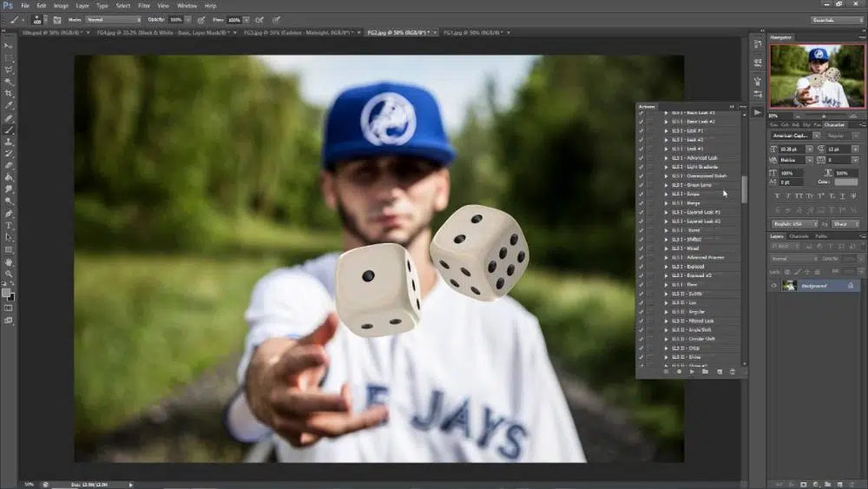Select the Zoom magnifier tool
Screen dimensions: 868x489
(x=9, y=274)
